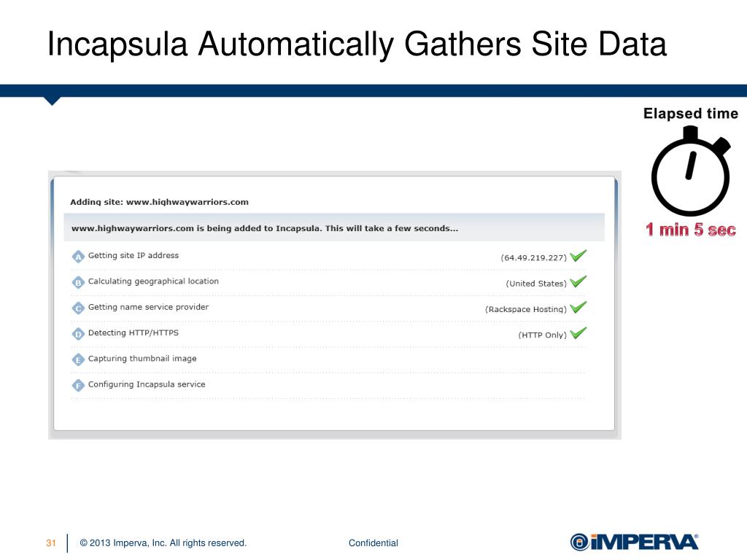Click the step D diamond icon
Image resolution: width=747 pixels, height=560 pixels.
78,334
